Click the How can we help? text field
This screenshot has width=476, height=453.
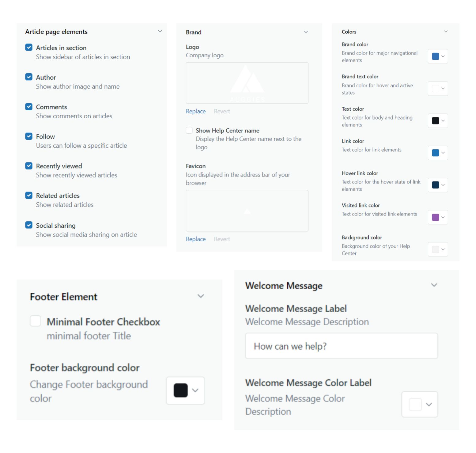341,346
